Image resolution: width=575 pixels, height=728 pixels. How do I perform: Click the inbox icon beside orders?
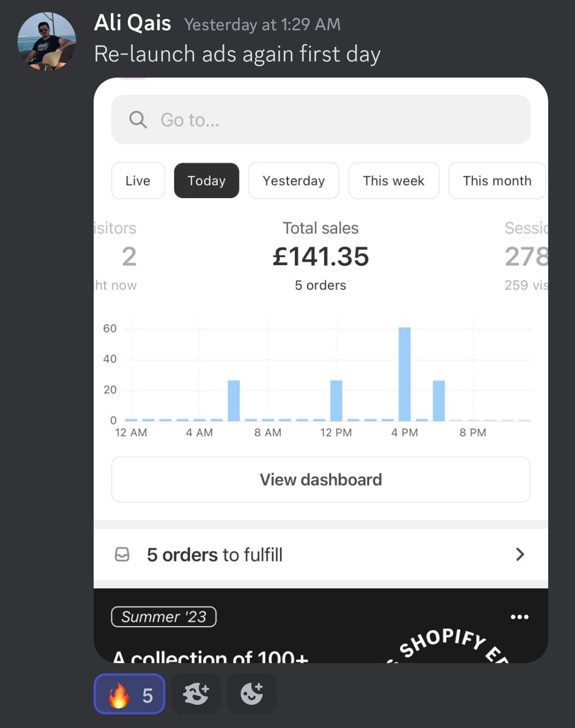pyautogui.click(x=122, y=555)
